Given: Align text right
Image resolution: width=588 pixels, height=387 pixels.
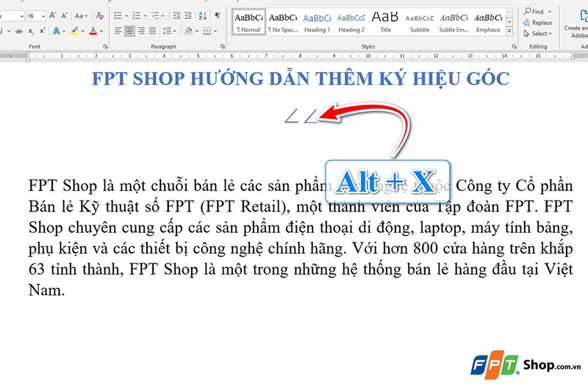Looking at the screenshot, I should [141, 31].
